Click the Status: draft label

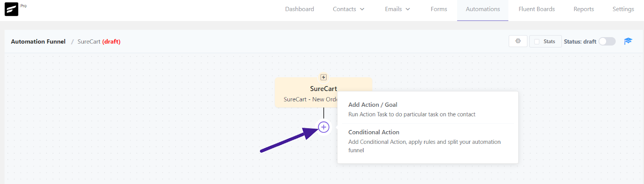click(580, 41)
